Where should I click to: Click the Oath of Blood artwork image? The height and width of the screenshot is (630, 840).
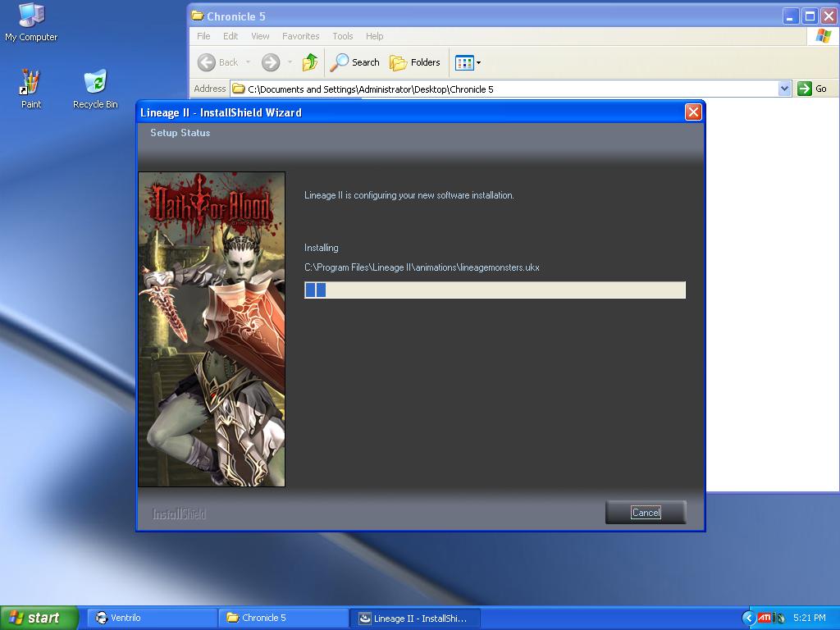tap(212, 329)
